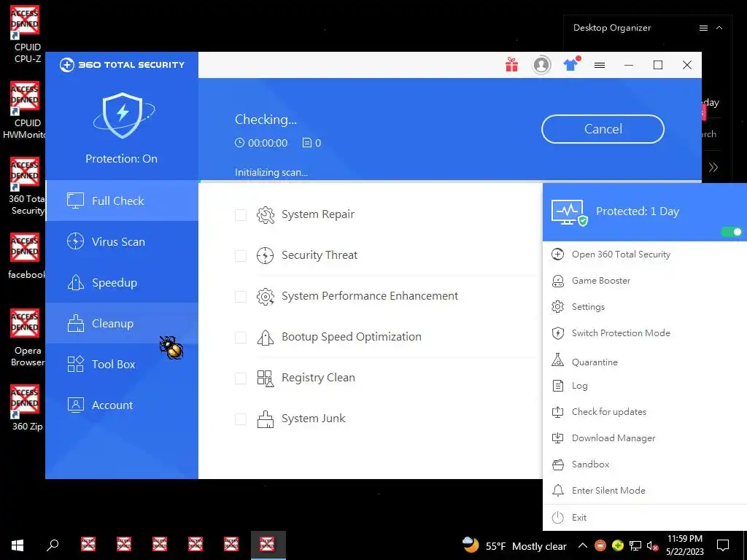The height and width of the screenshot is (560, 747).
Task: Click the Security Threat target icon
Action: pyautogui.click(x=266, y=256)
